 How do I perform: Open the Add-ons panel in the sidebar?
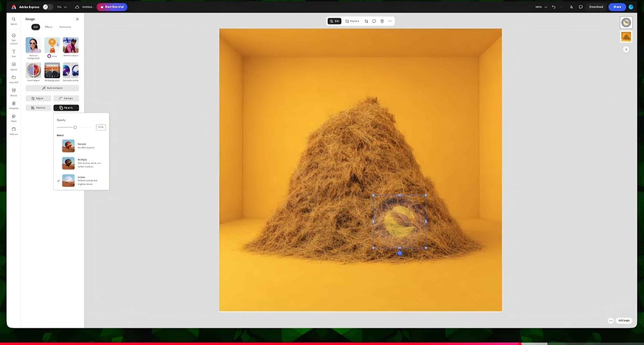[13, 131]
